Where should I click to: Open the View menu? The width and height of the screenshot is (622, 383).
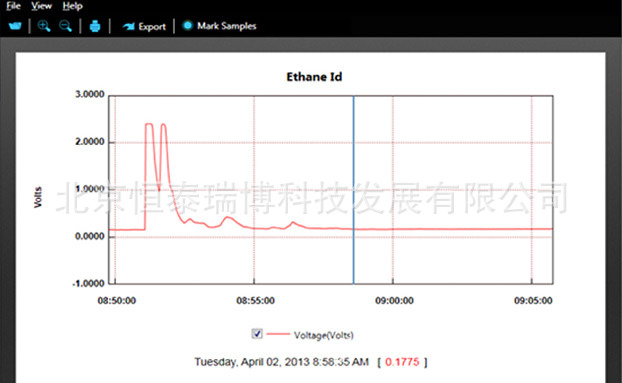(42, 6)
